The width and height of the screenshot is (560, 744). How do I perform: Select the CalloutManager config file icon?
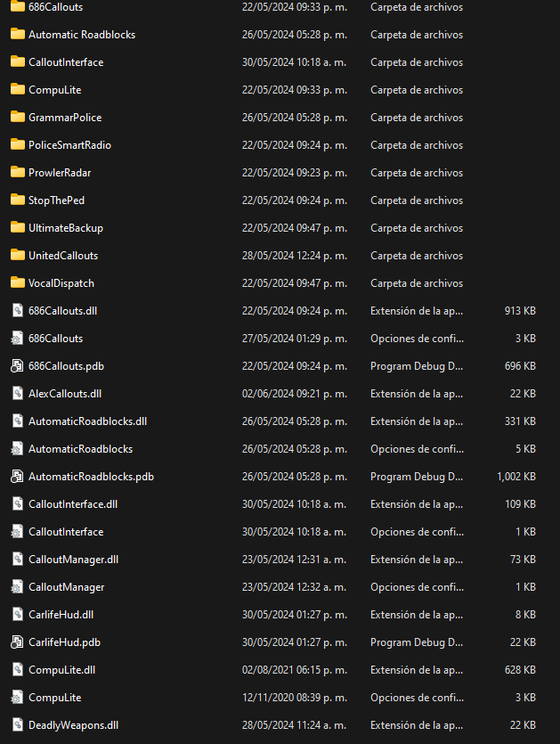(x=17, y=586)
